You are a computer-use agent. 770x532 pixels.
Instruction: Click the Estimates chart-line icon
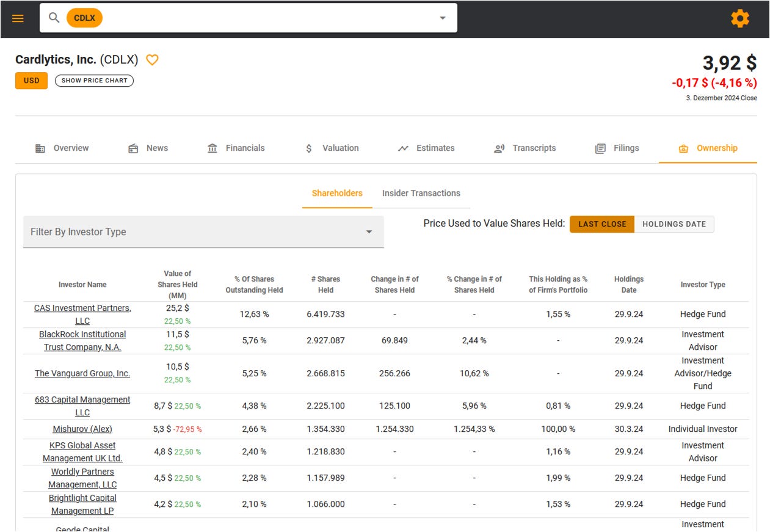pos(403,148)
